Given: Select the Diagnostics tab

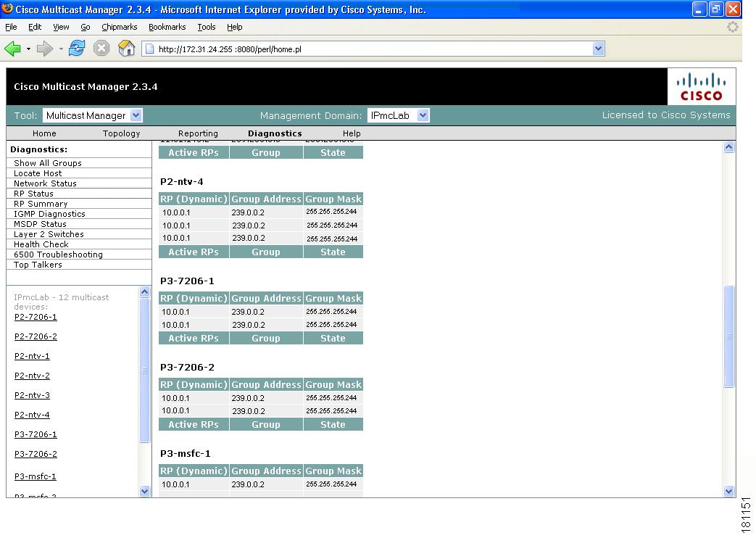Looking at the screenshot, I should pyautogui.click(x=275, y=133).
